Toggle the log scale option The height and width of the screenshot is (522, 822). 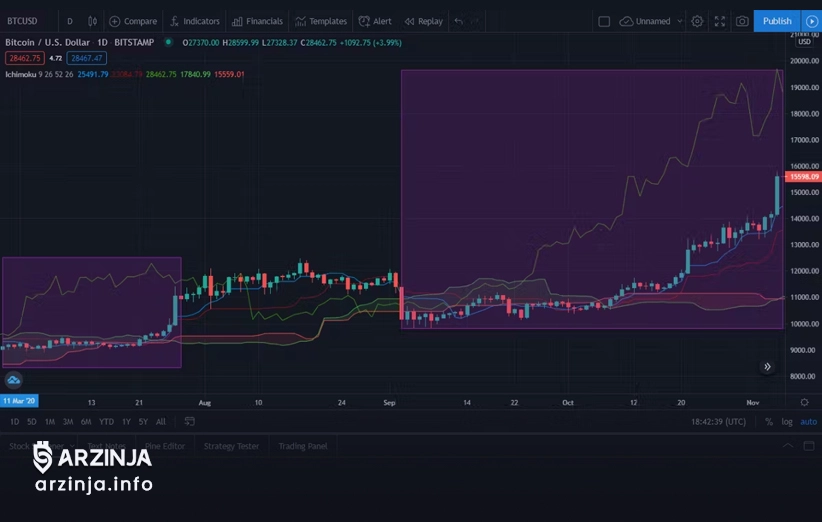click(x=787, y=422)
